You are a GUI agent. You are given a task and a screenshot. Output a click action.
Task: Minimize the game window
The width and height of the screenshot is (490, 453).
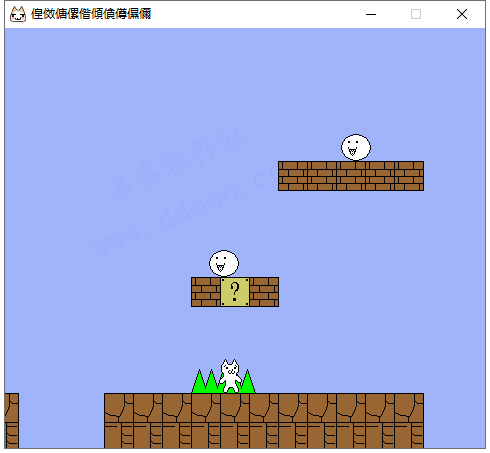click(371, 14)
